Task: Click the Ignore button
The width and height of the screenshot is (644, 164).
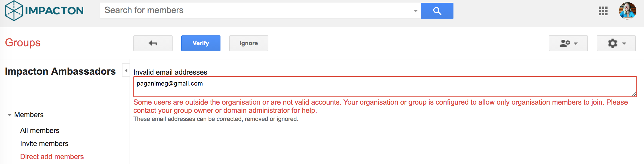Action: (x=249, y=43)
